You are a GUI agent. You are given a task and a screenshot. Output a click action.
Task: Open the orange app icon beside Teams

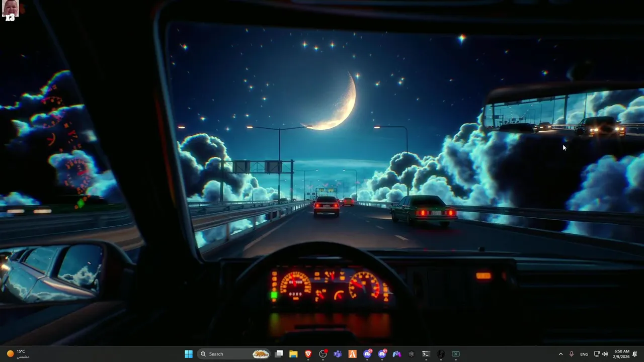click(x=353, y=354)
